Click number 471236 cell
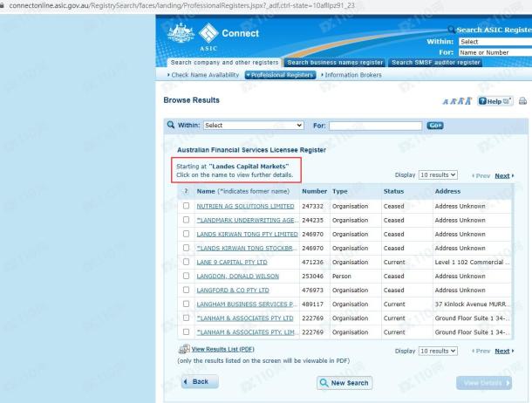The image size is (532, 403). (312, 263)
